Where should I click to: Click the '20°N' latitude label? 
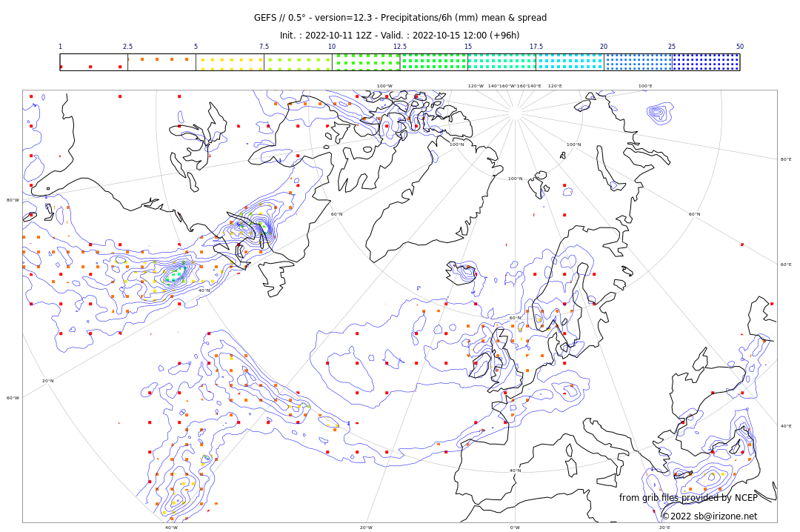click(48, 381)
